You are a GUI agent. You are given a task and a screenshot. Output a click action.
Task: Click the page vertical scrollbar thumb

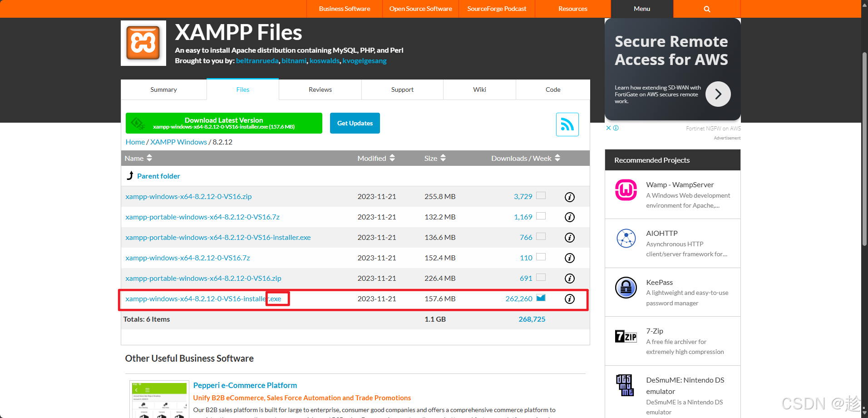click(864, 149)
